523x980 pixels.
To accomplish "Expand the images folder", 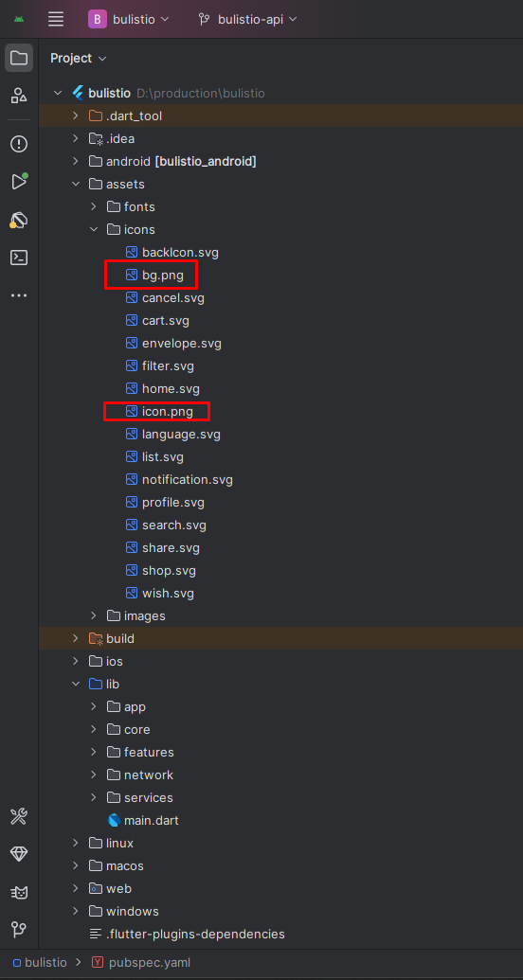I will (x=94, y=615).
